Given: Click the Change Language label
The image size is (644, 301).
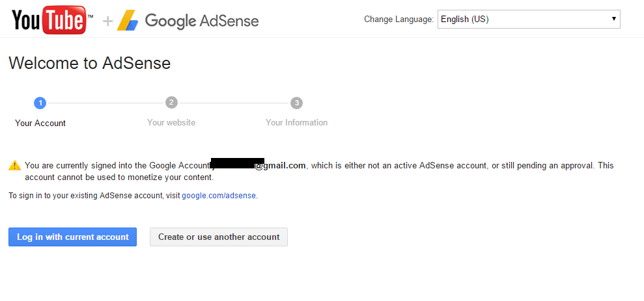Looking at the screenshot, I should pyautogui.click(x=399, y=20).
